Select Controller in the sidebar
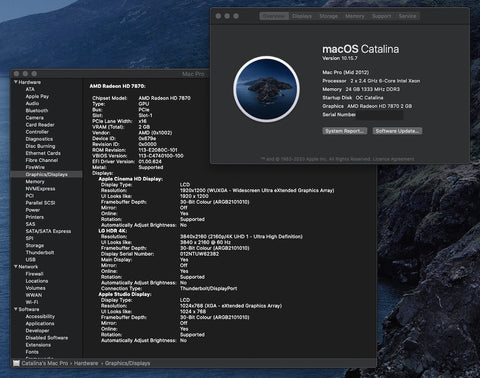480x378 pixels. (x=37, y=132)
